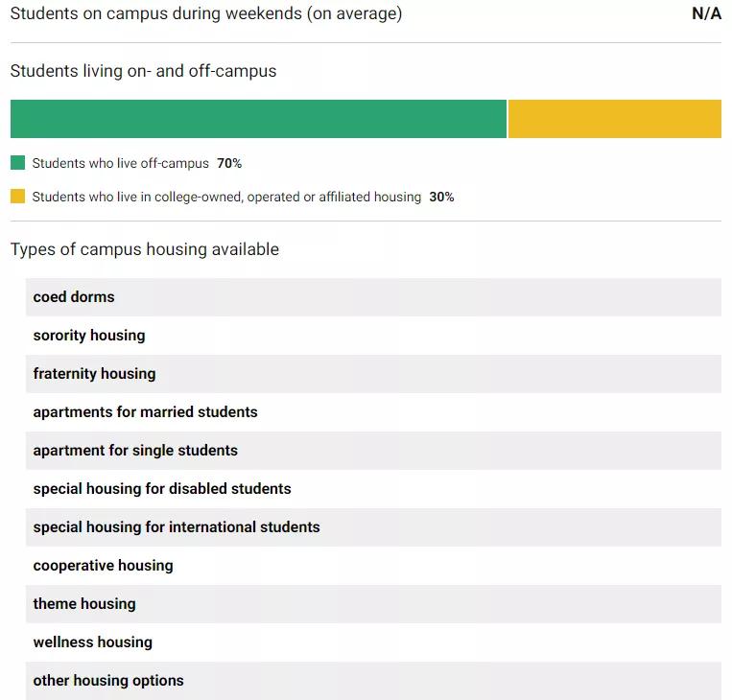Click the yellow college-housing legend square
The width and height of the screenshot is (732, 700).
tap(17, 197)
